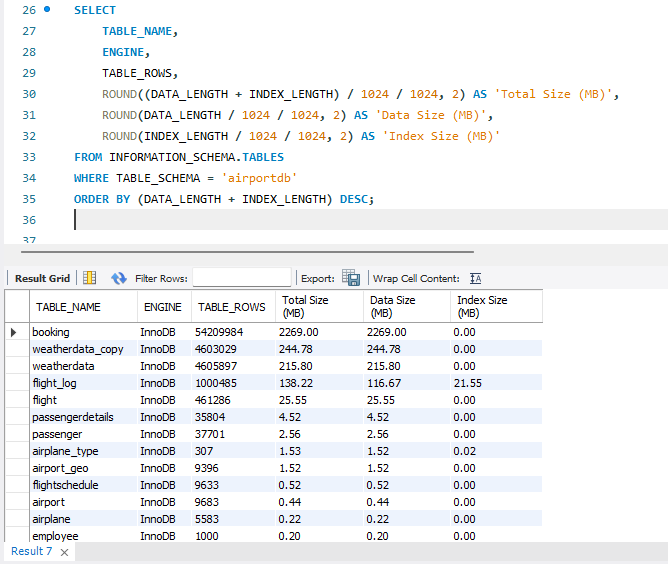Click the 21.55 index size cell

[x=468, y=383]
